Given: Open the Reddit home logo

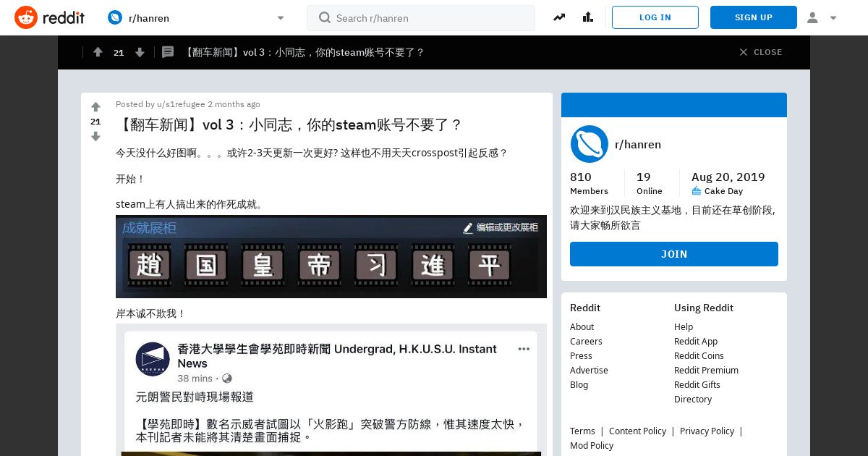Looking at the screenshot, I should point(49,17).
